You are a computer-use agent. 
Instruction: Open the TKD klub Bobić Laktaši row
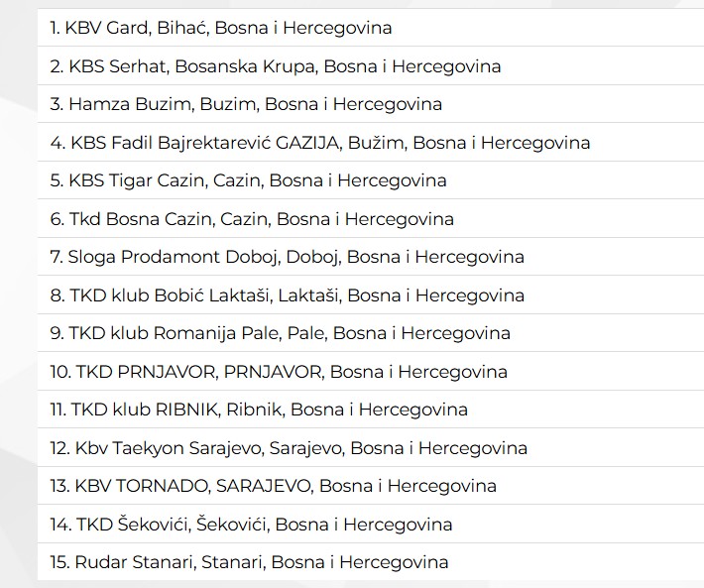point(371,294)
